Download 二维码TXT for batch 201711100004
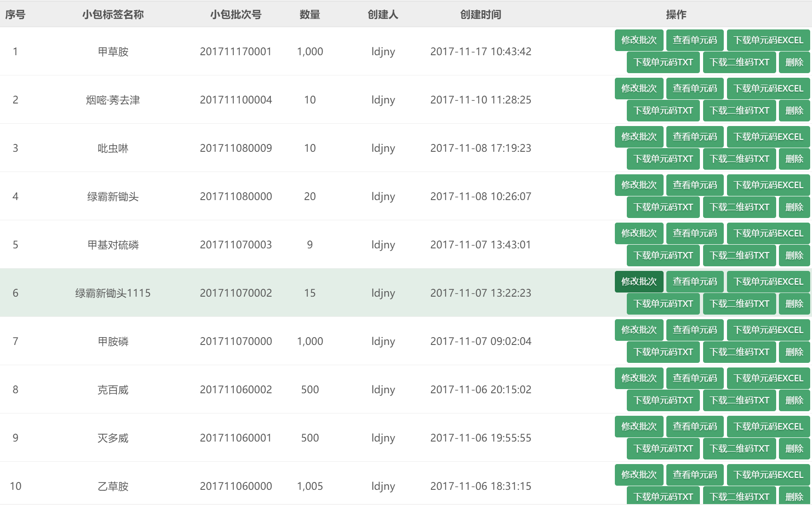Image resolution: width=812 pixels, height=505 pixels. pos(739,110)
